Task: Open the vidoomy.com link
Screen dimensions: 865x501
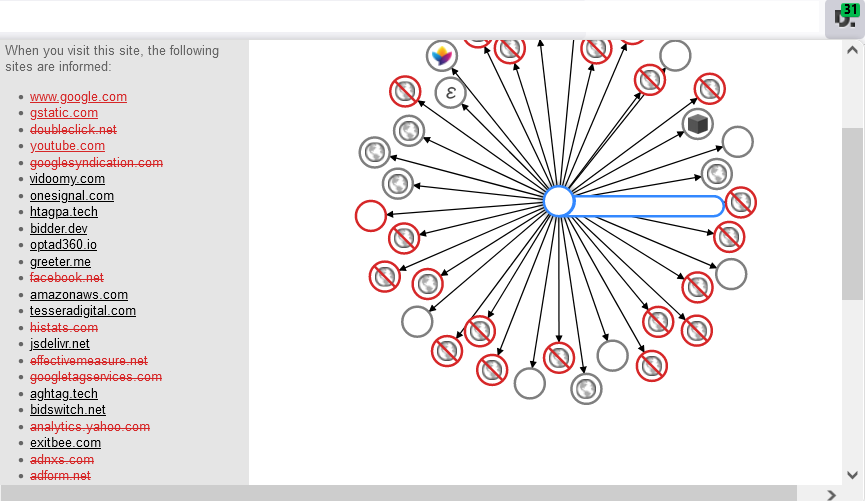Action: [67, 179]
